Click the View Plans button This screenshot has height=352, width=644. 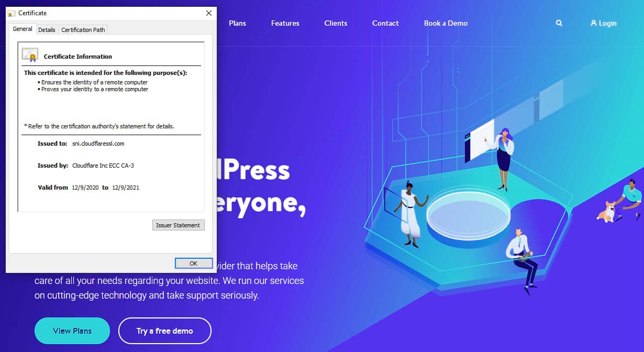(72, 331)
